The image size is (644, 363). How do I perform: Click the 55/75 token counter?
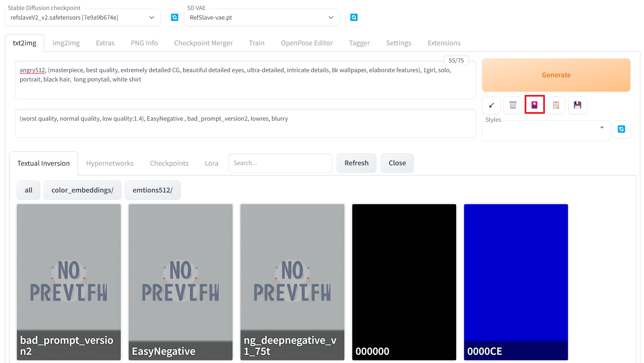click(x=456, y=60)
